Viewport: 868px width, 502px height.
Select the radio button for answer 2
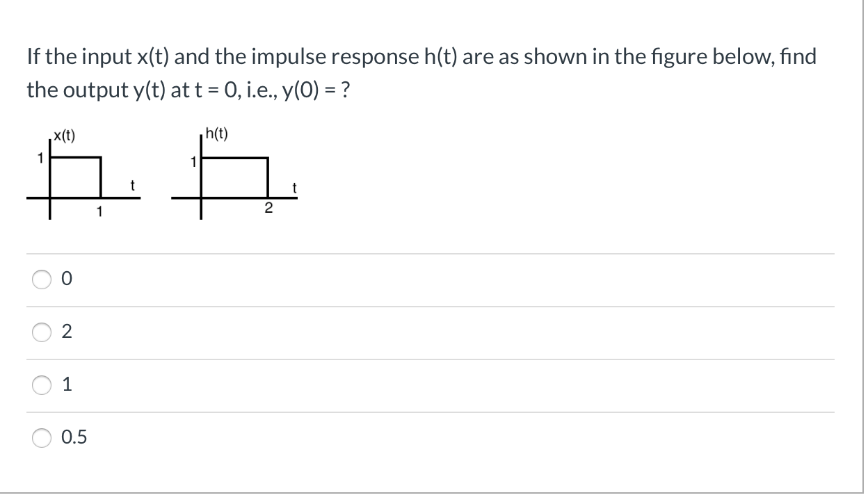coord(41,332)
